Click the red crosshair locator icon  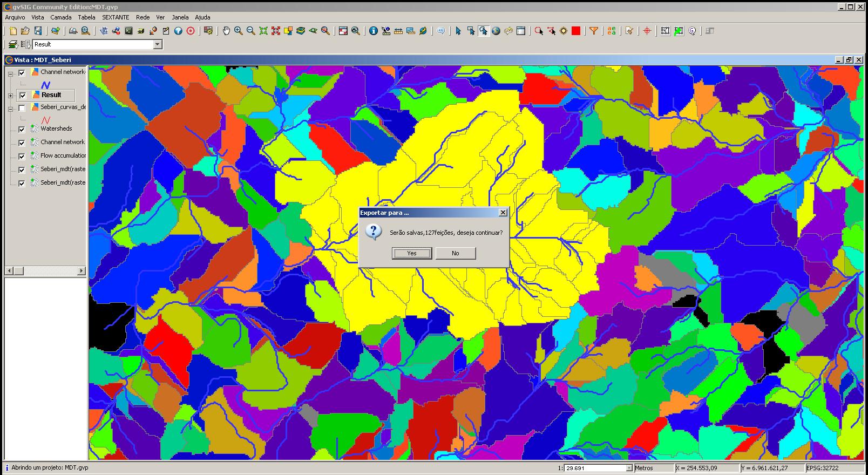click(x=647, y=31)
